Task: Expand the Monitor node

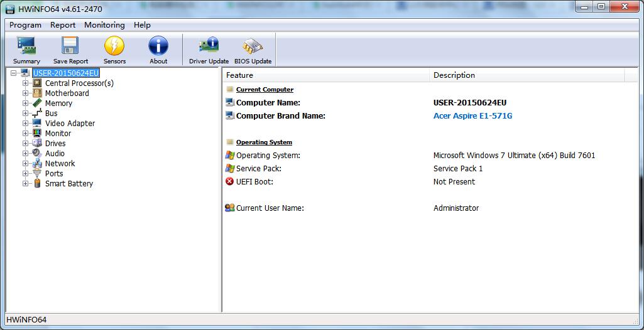Action: pyautogui.click(x=26, y=133)
